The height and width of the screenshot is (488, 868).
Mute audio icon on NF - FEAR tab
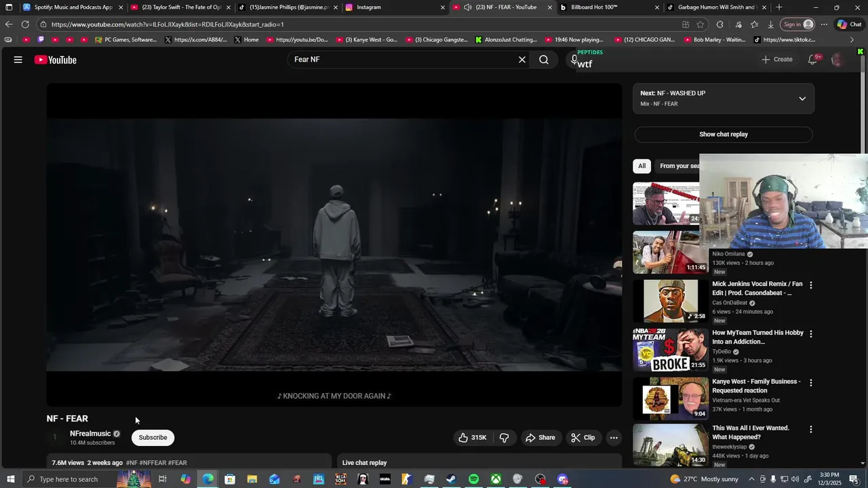[467, 7]
